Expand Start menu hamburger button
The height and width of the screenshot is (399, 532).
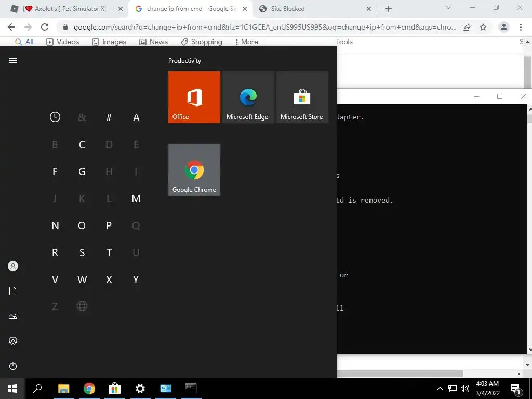(x=13, y=61)
